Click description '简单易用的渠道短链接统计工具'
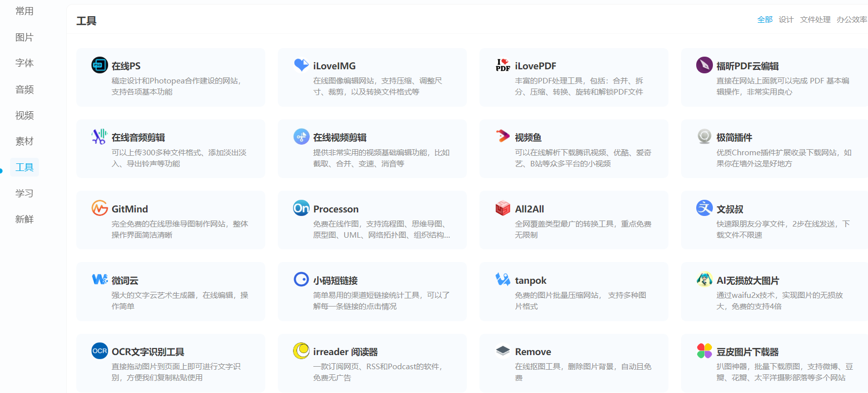 tap(366, 295)
